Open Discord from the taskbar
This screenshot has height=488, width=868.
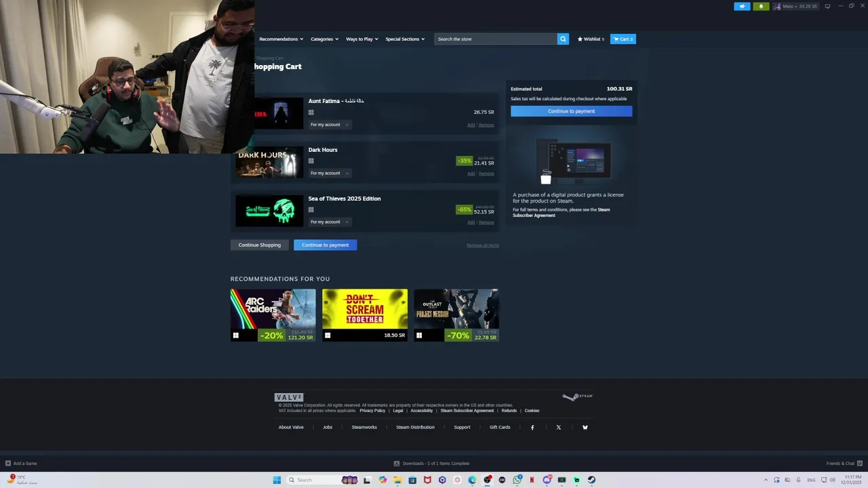click(x=547, y=480)
